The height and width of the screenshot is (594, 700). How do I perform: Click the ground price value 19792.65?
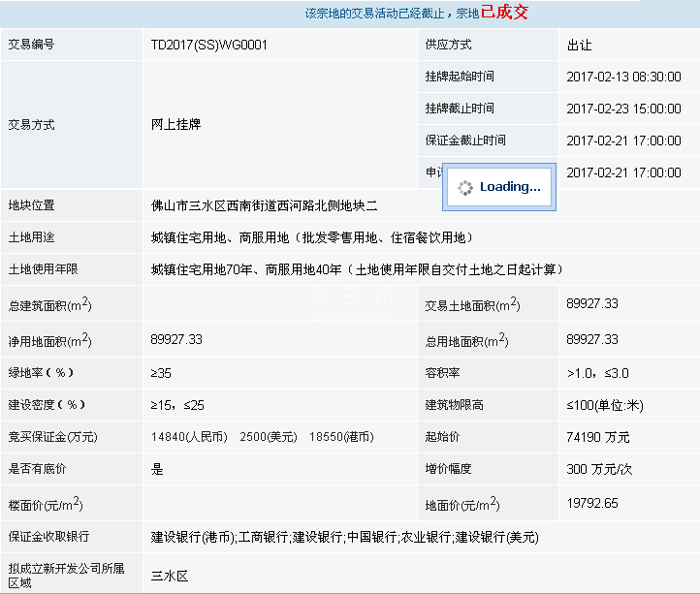(592, 503)
